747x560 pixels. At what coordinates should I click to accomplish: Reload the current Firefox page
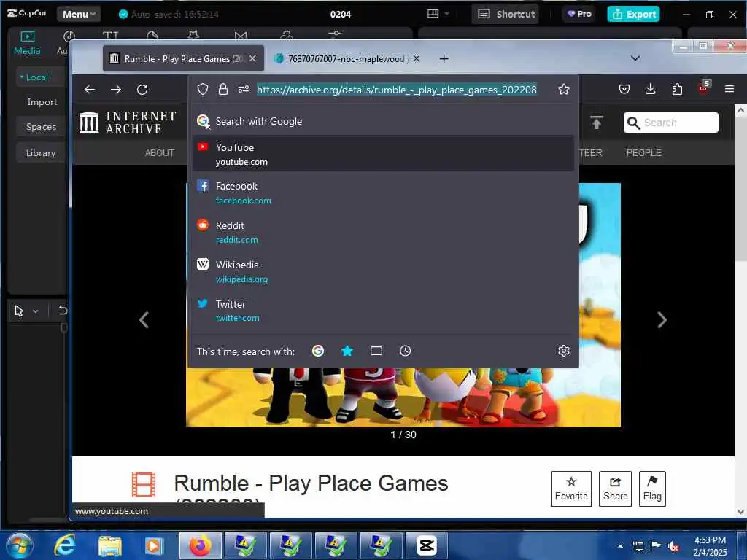click(x=142, y=90)
